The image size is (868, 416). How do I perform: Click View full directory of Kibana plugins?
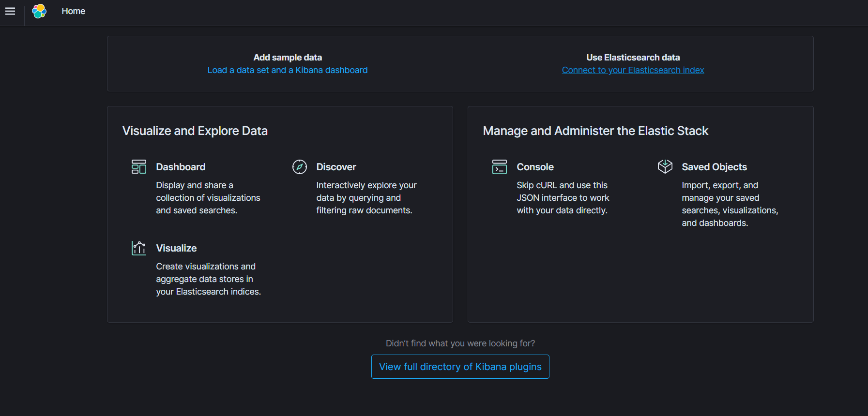[x=460, y=367]
